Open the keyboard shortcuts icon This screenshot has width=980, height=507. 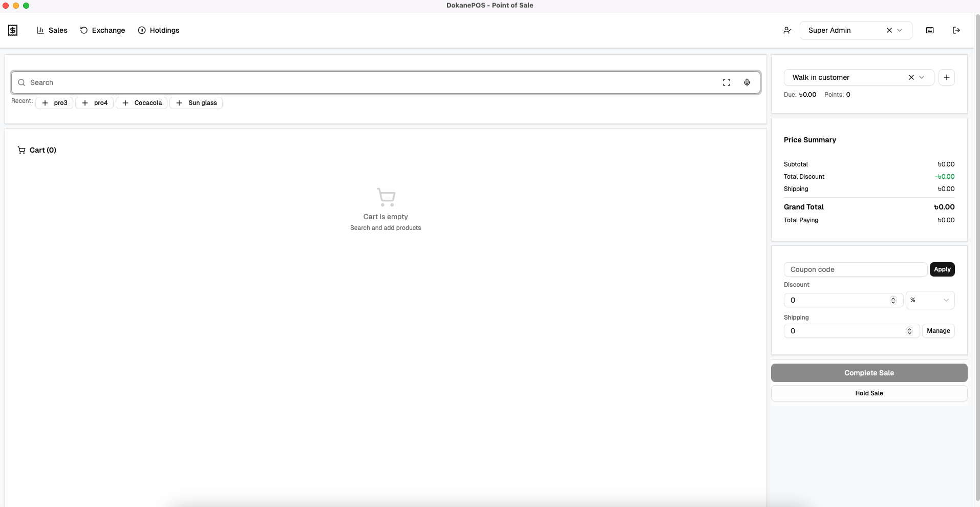930,30
